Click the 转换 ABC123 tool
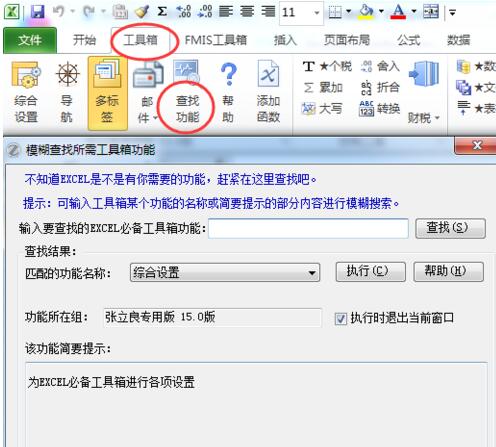The width and height of the screenshot is (496, 447). [380, 109]
